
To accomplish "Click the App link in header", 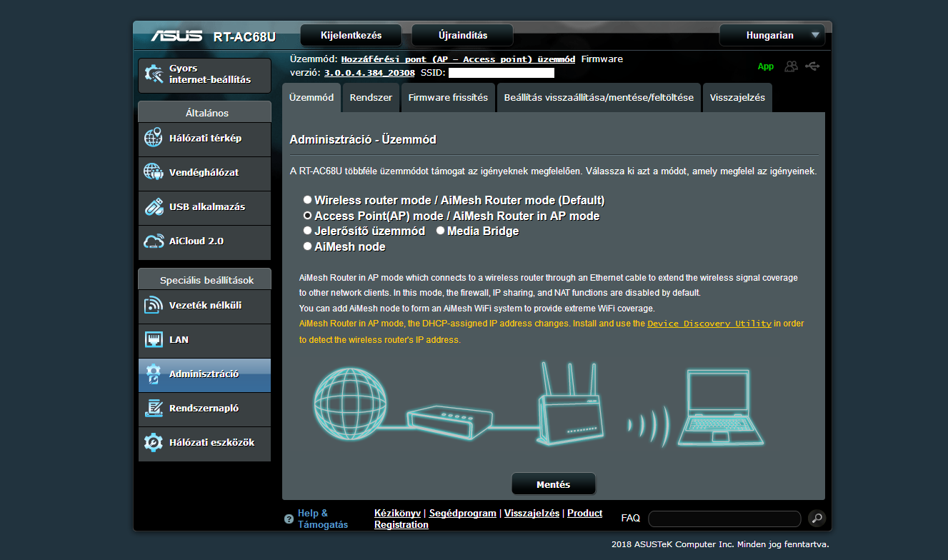I will point(766,66).
